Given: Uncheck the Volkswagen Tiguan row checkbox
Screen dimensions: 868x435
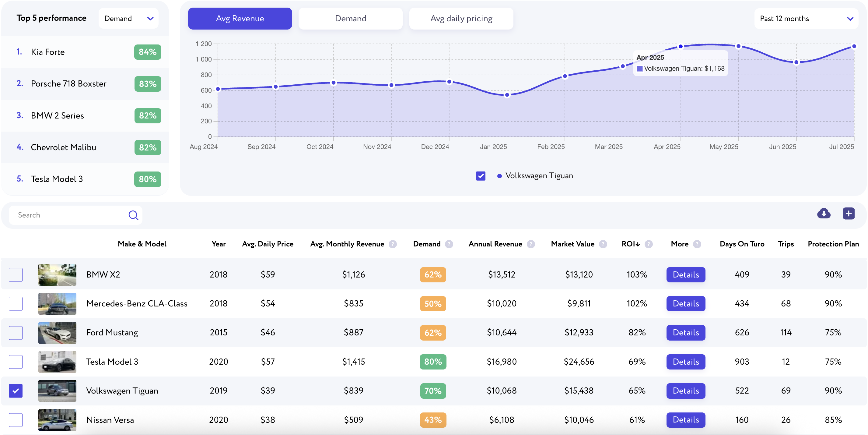Looking at the screenshot, I should [16, 391].
